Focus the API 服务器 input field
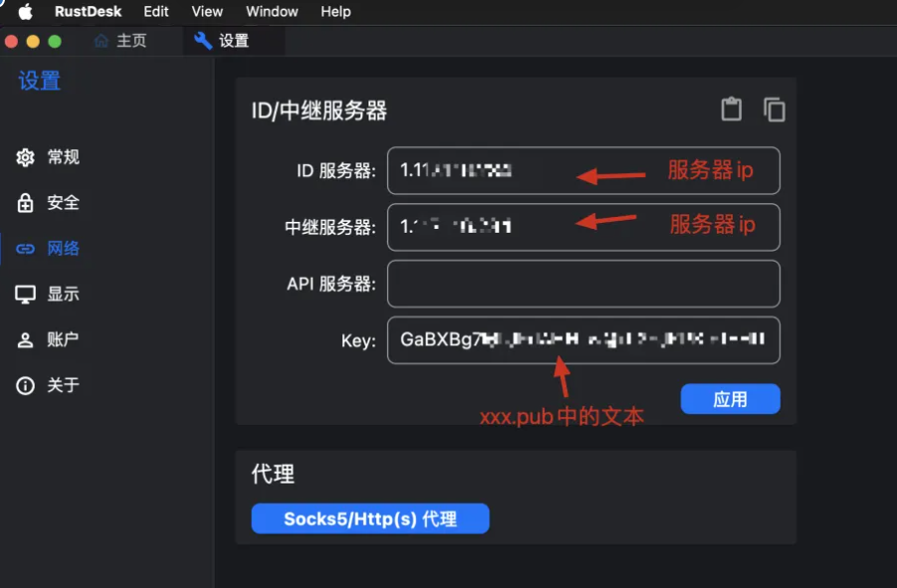The width and height of the screenshot is (897, 588). [x=583, y=284]
